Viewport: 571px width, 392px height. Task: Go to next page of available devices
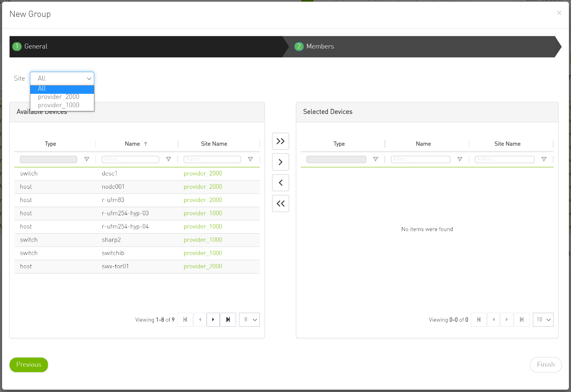[213, 319]
